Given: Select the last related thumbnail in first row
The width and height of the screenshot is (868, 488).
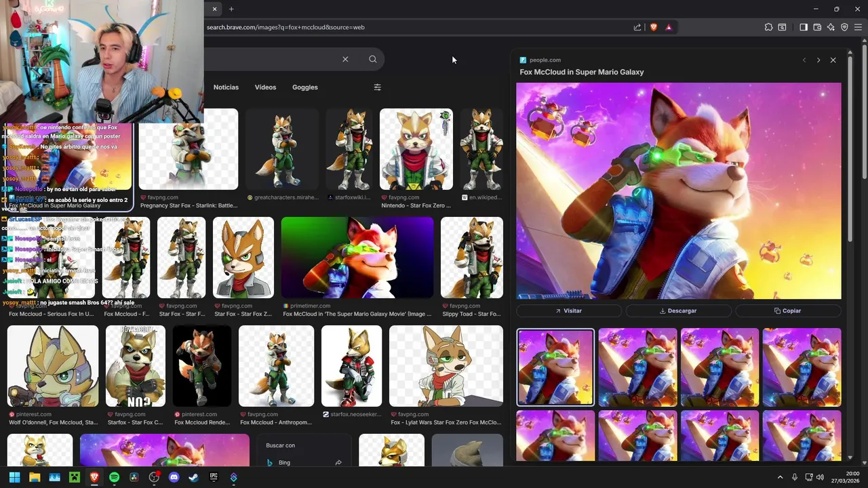Looking at the screenshot, I should pyautogui.click(x=802, y=367).
